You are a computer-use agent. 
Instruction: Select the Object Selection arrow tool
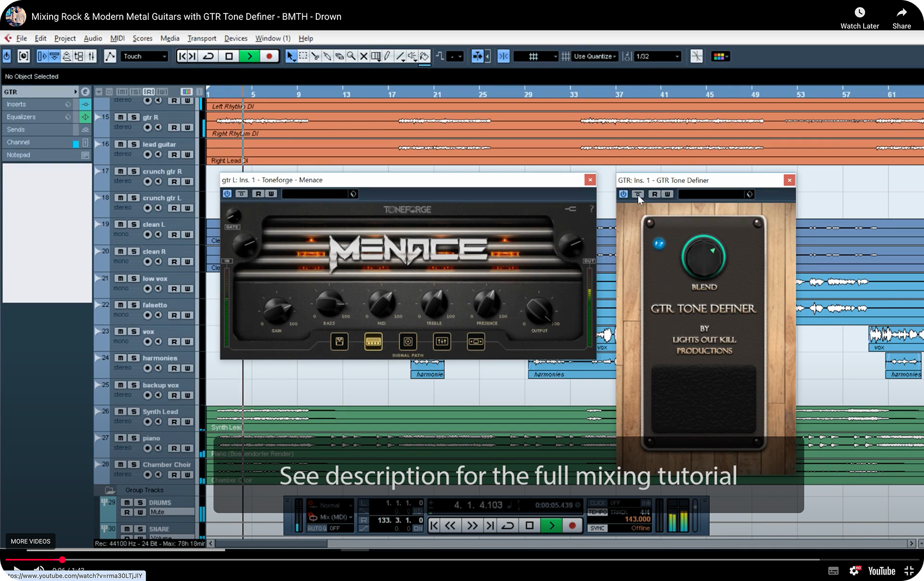coord(291,56)
